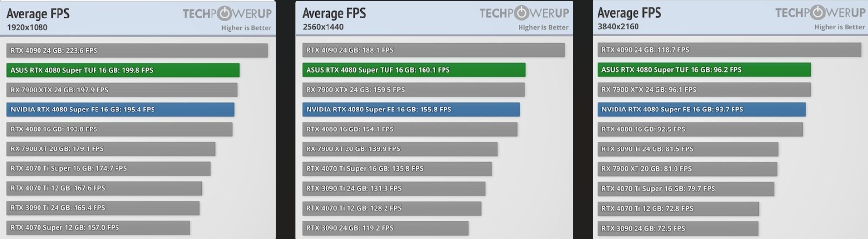Click the Average FPS title above 3840x2160
Screen dimensions: 868x239
pos(629,13)
